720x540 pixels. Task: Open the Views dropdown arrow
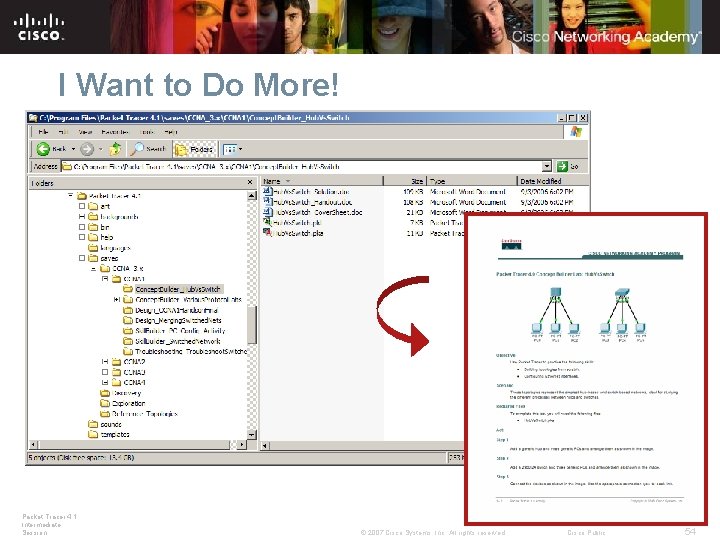point(240,149)
